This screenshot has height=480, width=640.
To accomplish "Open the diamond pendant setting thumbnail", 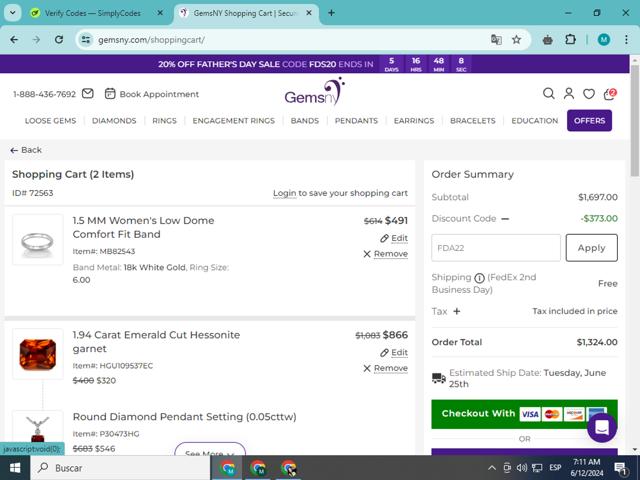I will pyautogui.click(x=38, y=433).
